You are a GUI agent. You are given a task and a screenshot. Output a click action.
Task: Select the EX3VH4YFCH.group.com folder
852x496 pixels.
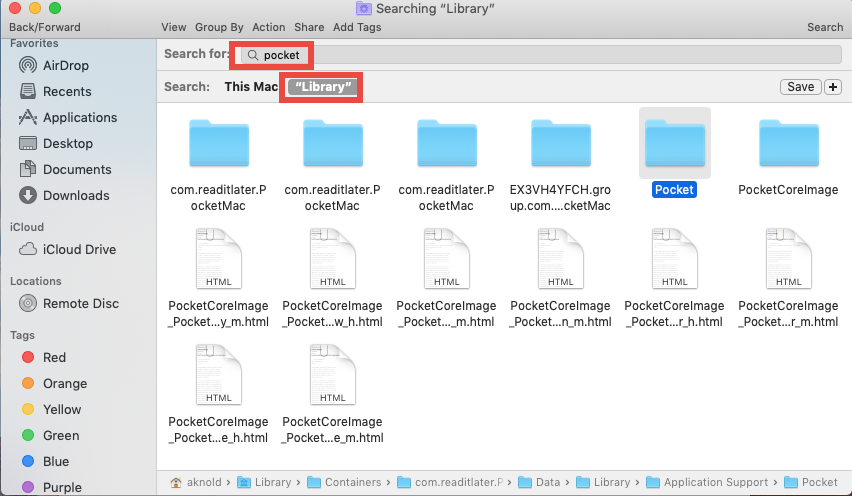tap(560, 166)
